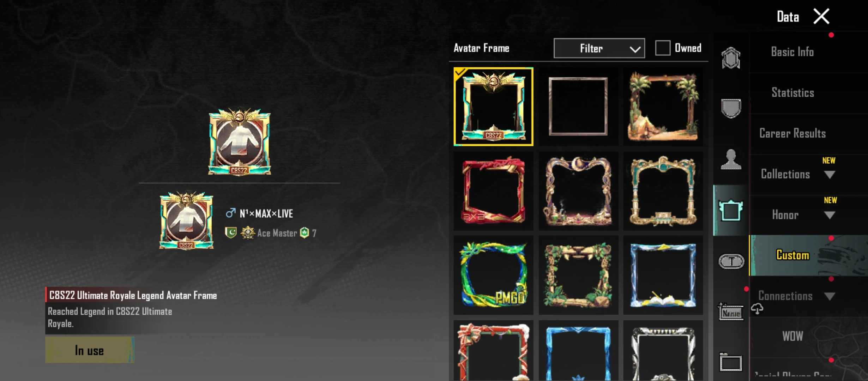Click the In use button
Image resolution: width=868 pixels, height=381 pixels.
(x=90, y=350)
